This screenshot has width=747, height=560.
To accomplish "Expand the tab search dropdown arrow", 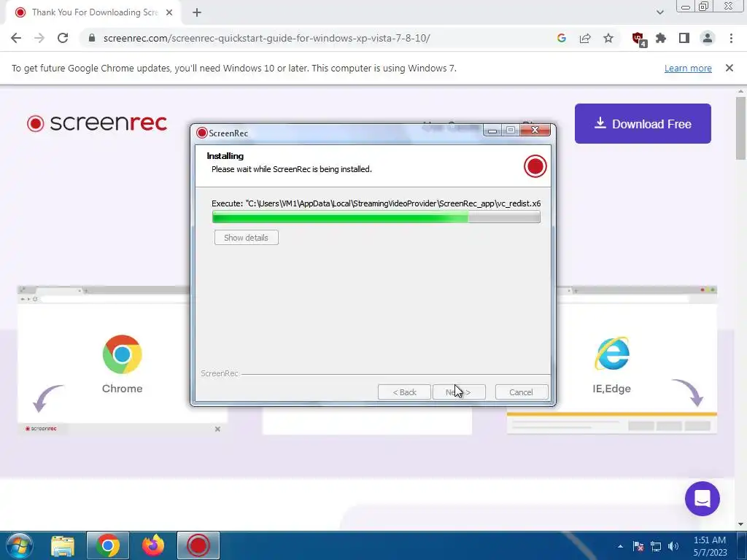I will 659,12.
